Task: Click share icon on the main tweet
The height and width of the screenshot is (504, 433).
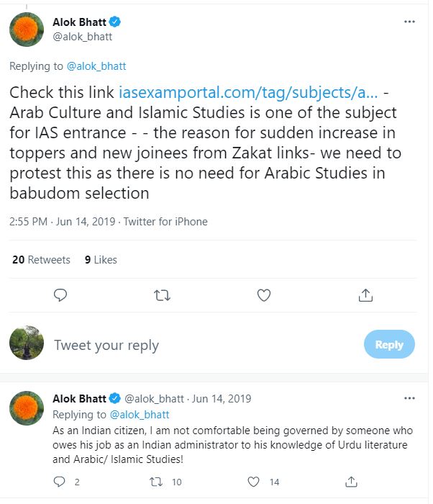Action: 365,294
